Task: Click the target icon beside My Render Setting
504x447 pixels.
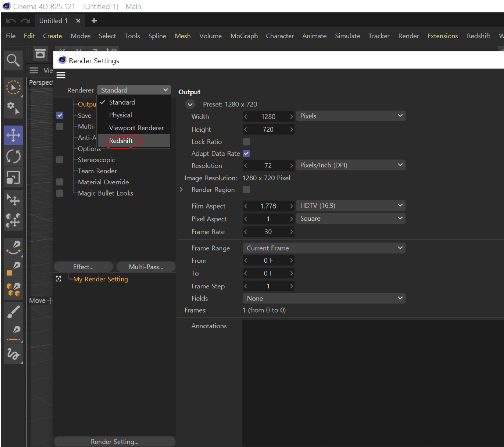Action: tap(59, 279)
